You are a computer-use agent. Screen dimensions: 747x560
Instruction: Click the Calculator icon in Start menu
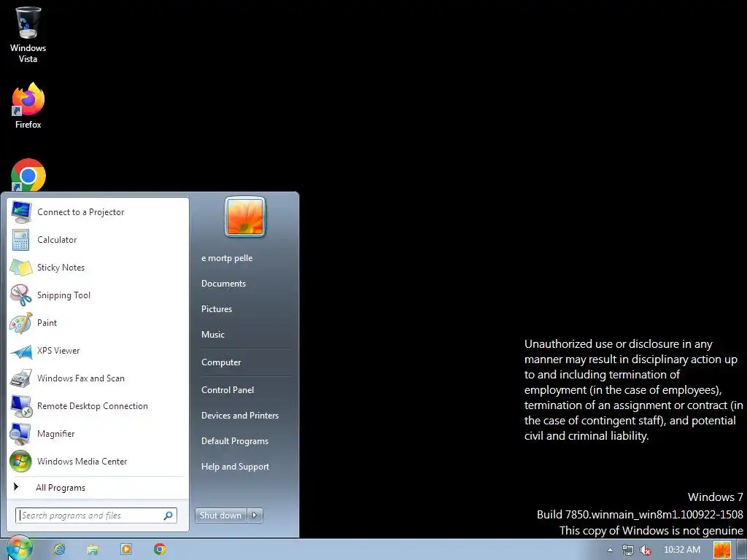tap(21, 240)
